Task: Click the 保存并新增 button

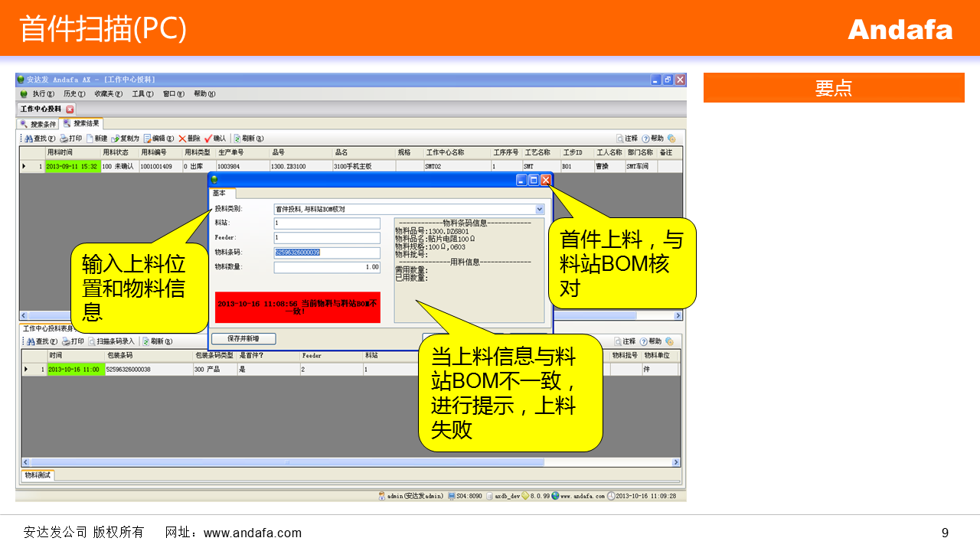Action: (243, 338)
